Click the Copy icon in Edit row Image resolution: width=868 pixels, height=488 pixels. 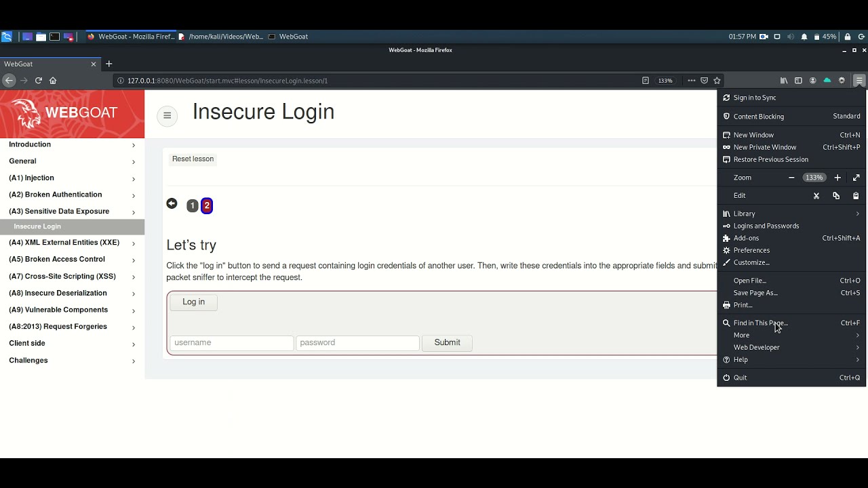coord(836,196)
